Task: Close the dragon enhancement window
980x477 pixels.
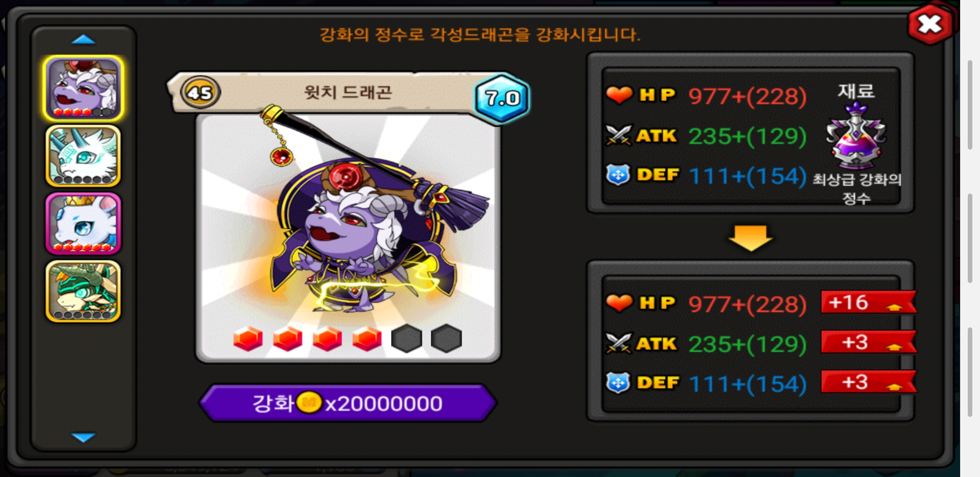Action: (930, 24)
